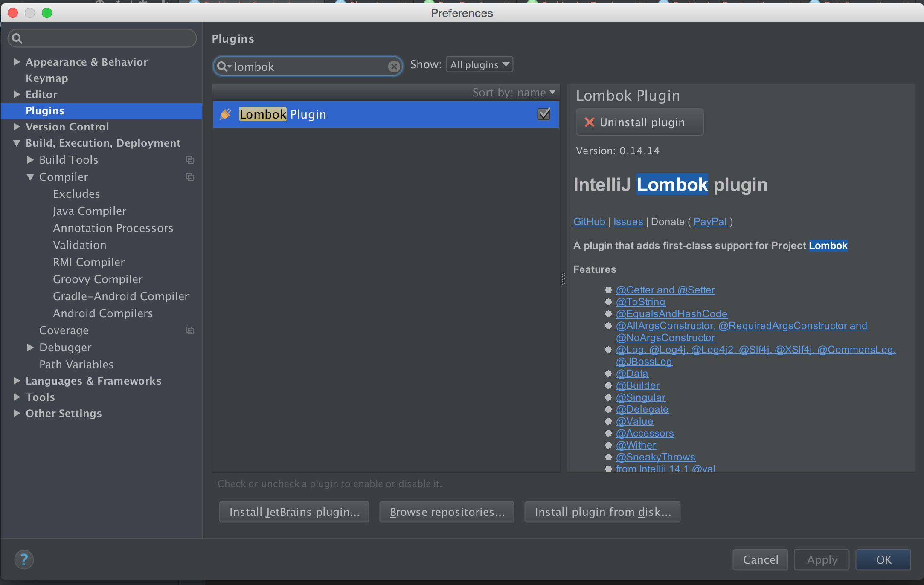Expand Appearance & Behavior settings group

pyautogui.click(x=17, y=62)
